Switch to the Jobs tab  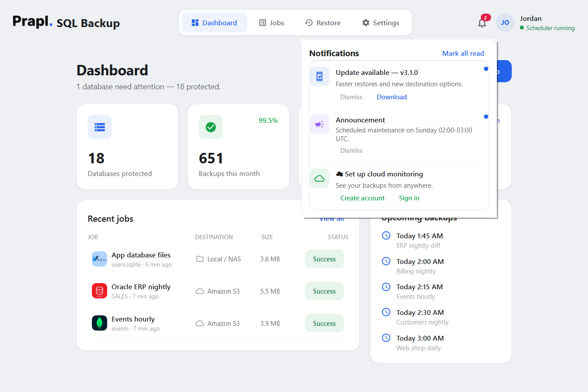click(272, 23)
